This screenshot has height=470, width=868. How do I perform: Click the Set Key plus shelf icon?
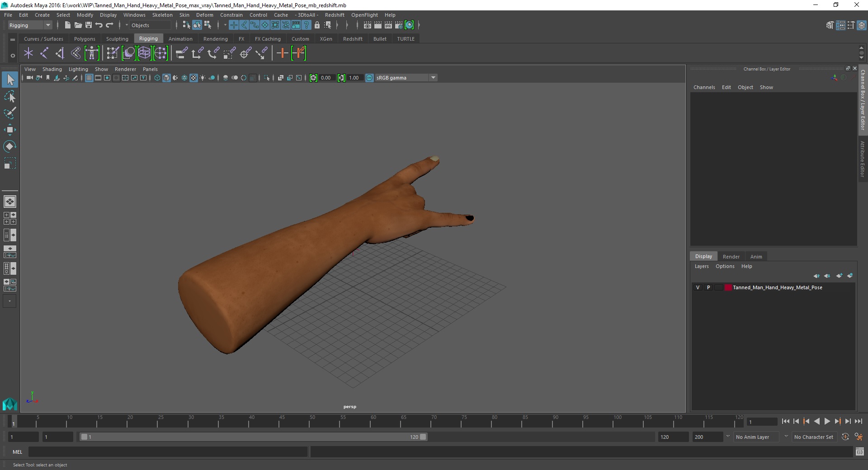[x=282, y=53]
